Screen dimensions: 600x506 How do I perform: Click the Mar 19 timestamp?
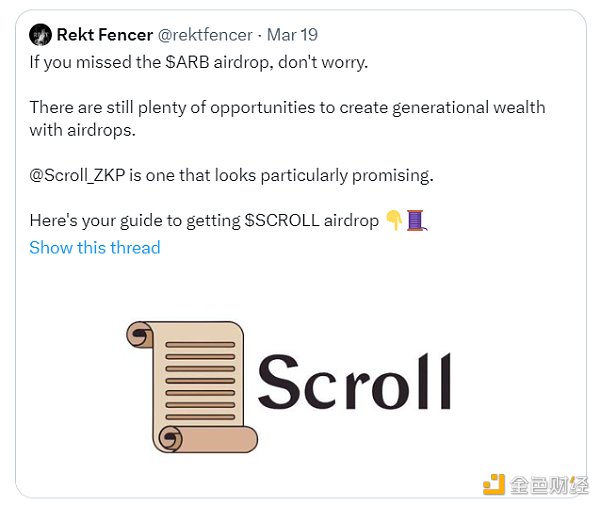tap(294, 35)
